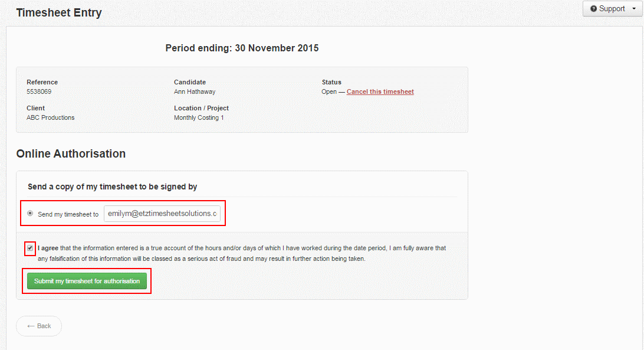The image size is (644, 350).
Task: Click the Cancel this timesheet link
Action: (x=380, y=91)
